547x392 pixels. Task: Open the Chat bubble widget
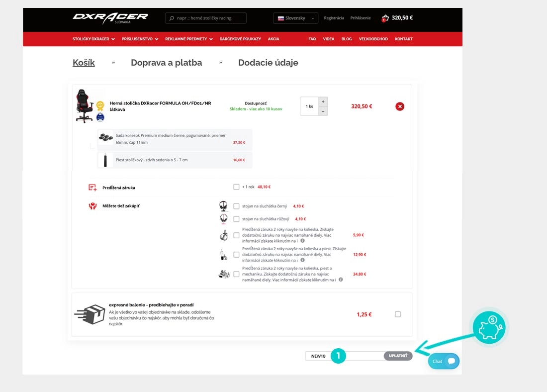tap(444, 361)
